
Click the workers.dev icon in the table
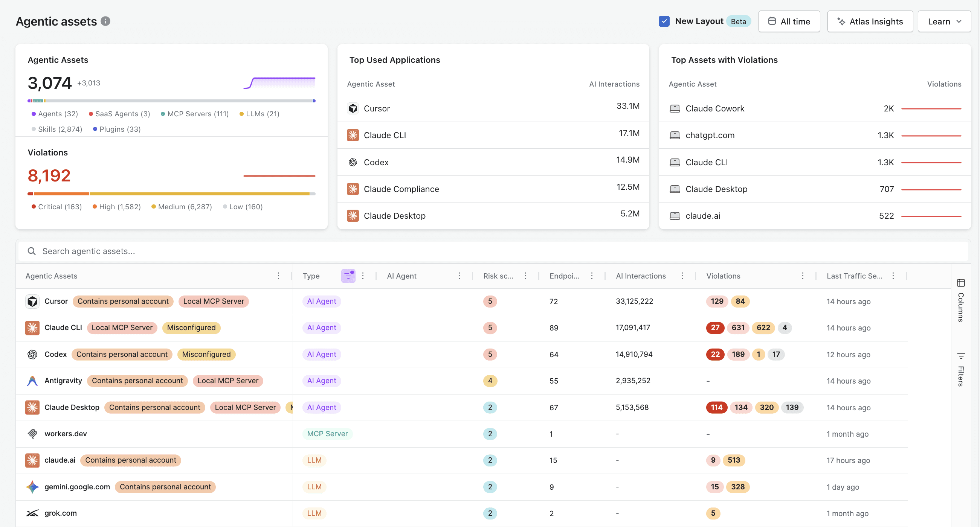pyautogui.click(x=32, y=434)
